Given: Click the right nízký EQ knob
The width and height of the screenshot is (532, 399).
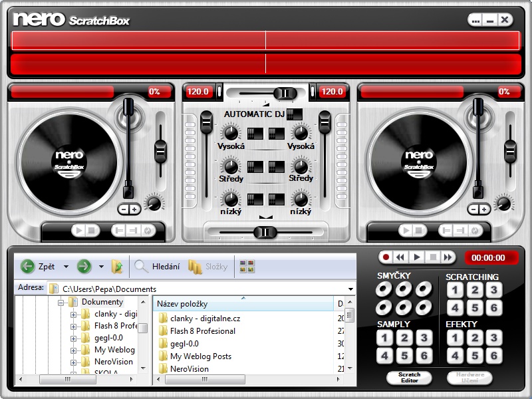Looking at the screenshot, I should pyautogui.click(x=301, y=199).
